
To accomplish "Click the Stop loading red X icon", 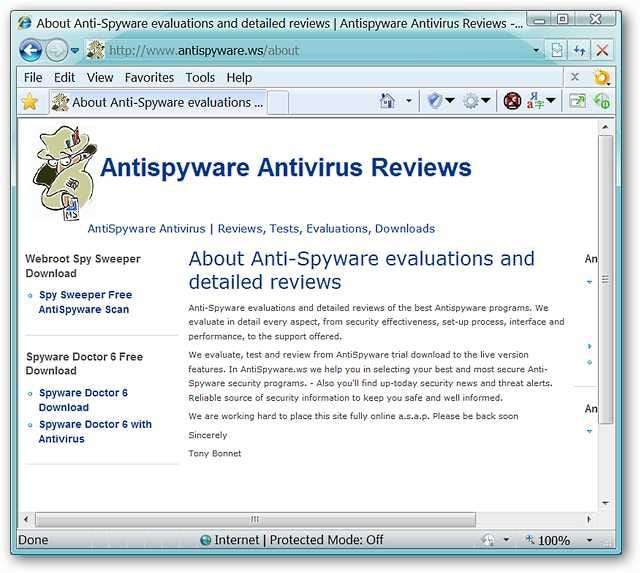I will (x=603, y=50).
